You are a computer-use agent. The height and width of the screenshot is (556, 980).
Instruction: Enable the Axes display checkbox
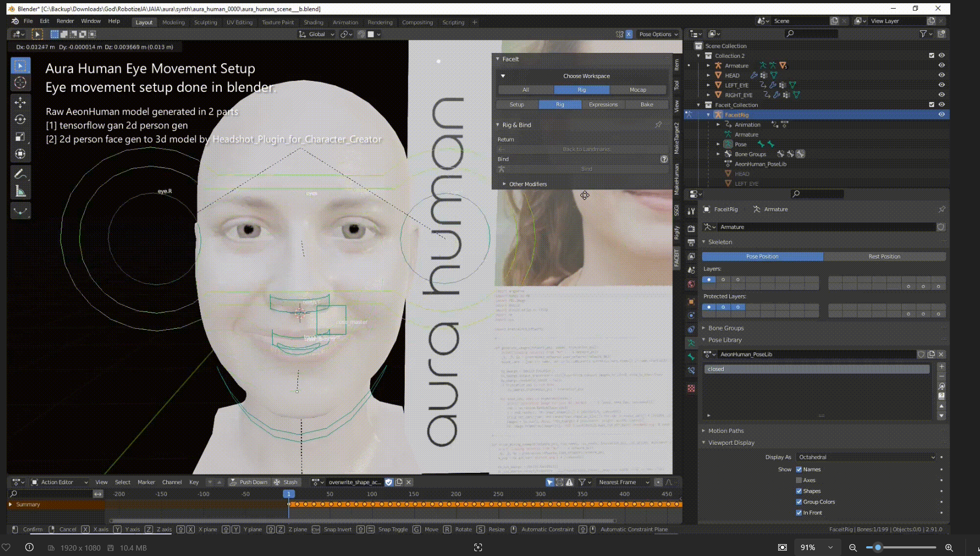tap(799, 480)
